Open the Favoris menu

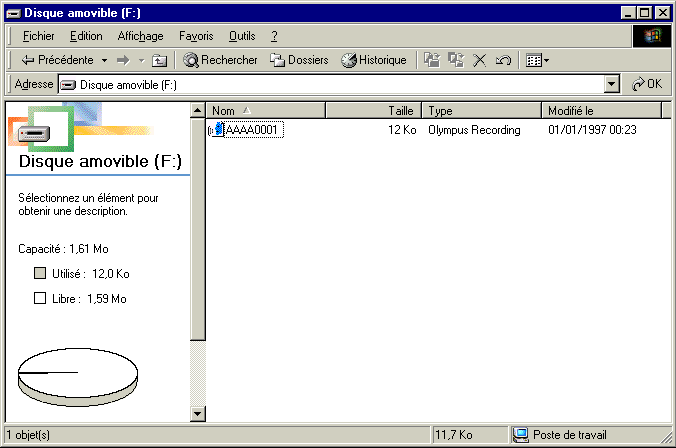tap(196, 36)
